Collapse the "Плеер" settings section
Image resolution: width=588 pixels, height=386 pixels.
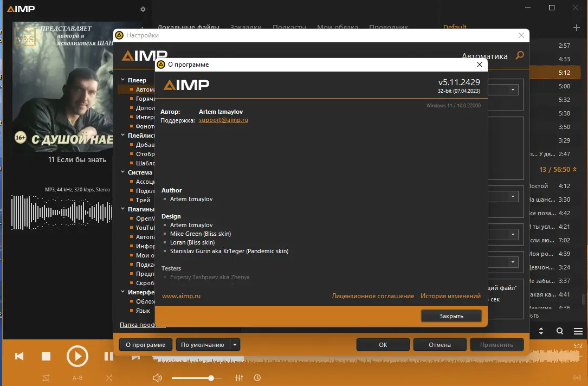point(122,80)
